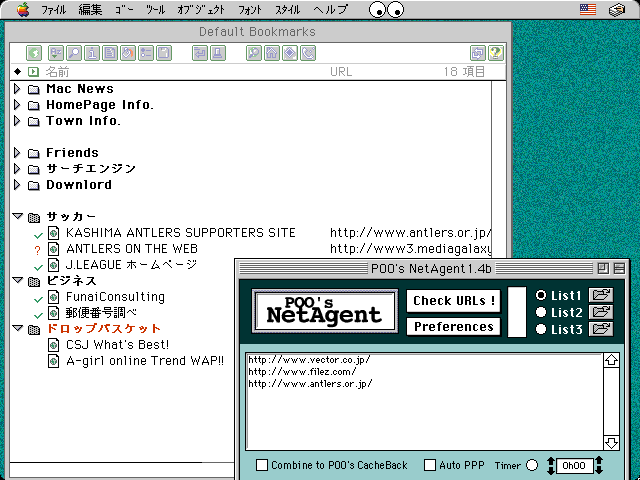
Task: Collapse the ビジネス folder
Action: click(18, 280)
